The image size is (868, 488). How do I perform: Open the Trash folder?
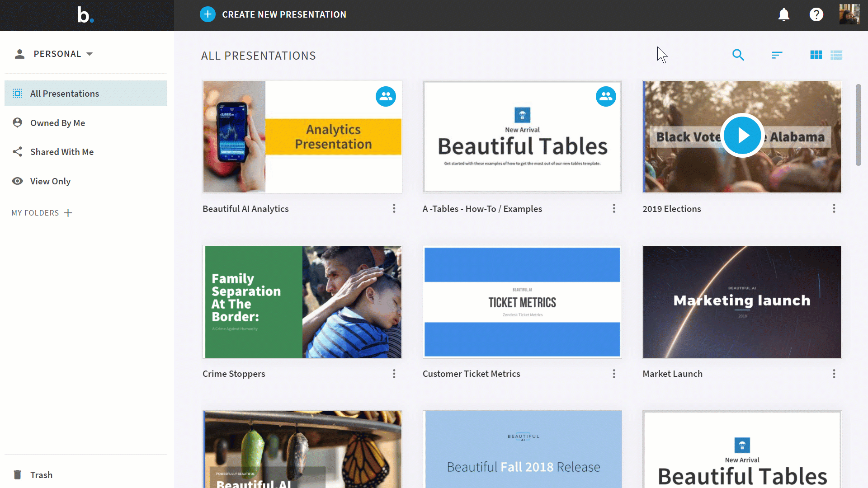(x=41, y=475)
